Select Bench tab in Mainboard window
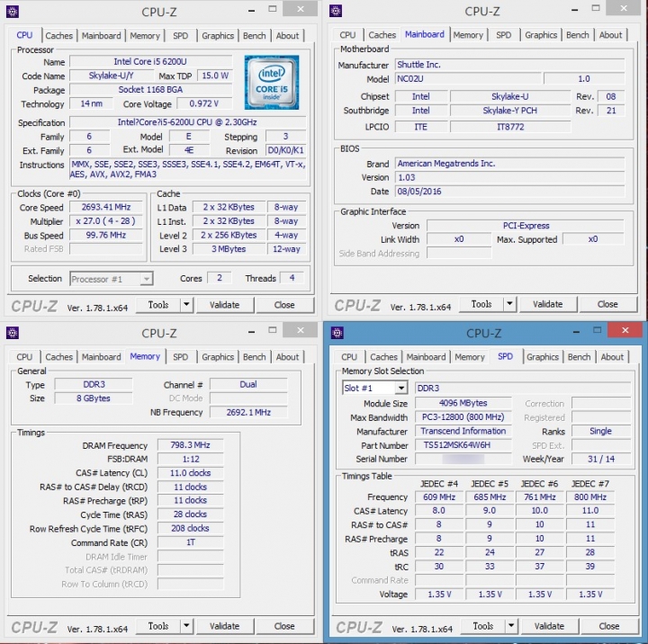 (x=577, y=35)
